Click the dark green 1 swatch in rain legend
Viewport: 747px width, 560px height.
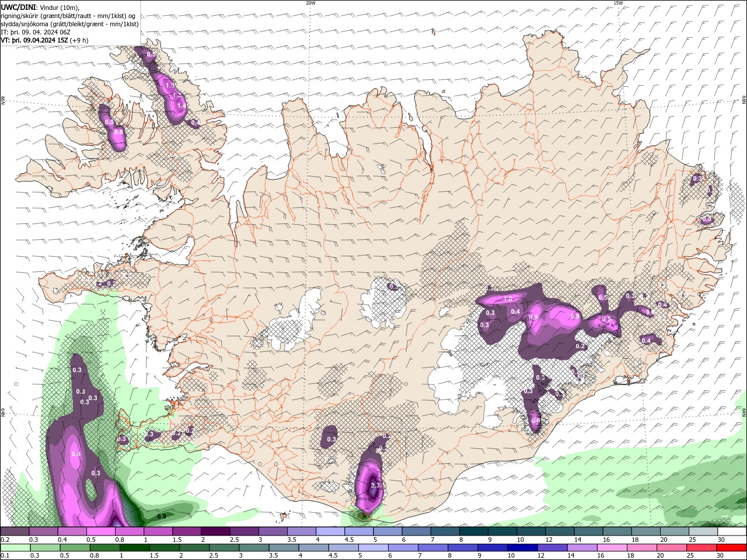(x=135, y=548)
